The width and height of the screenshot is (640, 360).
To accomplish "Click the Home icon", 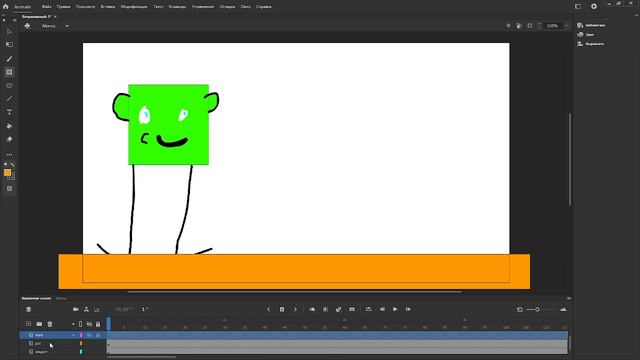I will pos(6,7).
